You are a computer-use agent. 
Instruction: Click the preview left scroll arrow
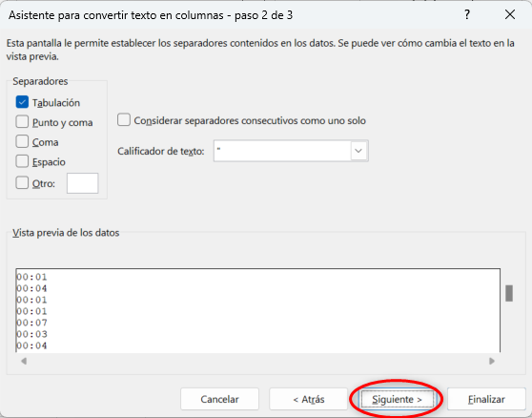[24, 361]
